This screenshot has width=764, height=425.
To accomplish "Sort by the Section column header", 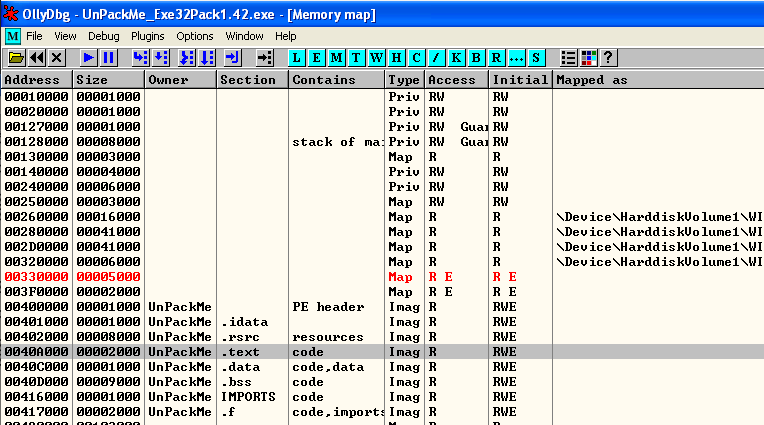I will click(252, 79).
